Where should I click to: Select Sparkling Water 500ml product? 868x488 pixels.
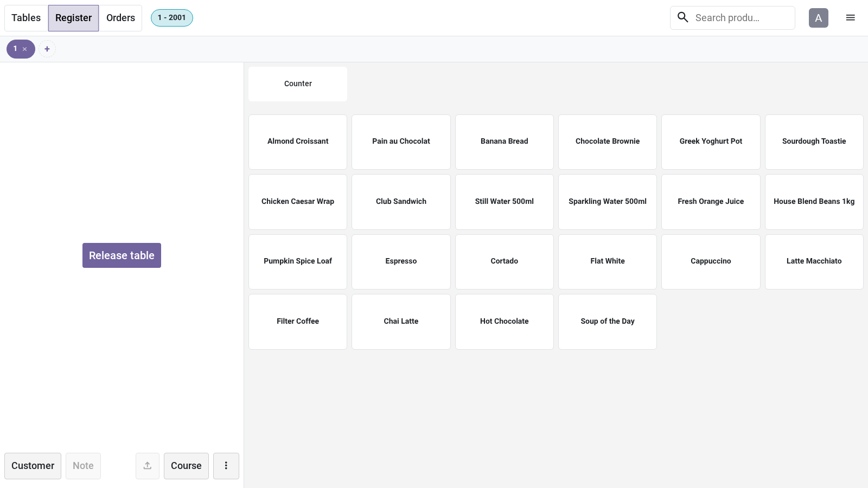point(608,202)
